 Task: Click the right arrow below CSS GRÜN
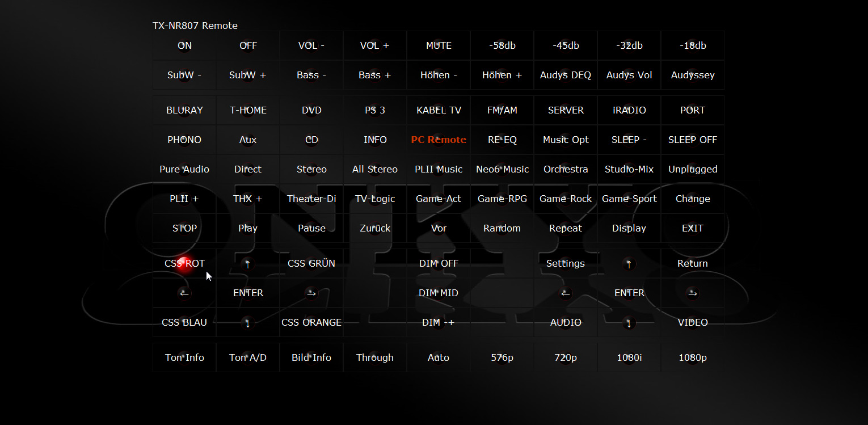[x=311, y=293]
